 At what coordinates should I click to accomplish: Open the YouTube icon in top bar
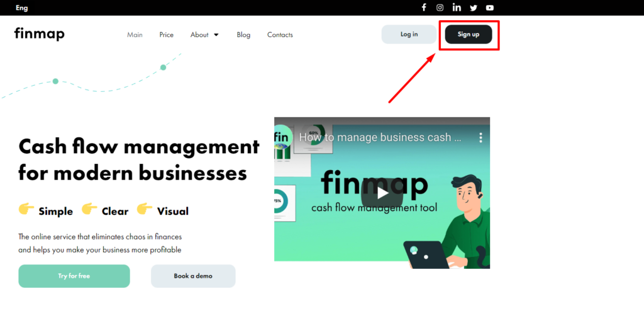coord(489,8)
